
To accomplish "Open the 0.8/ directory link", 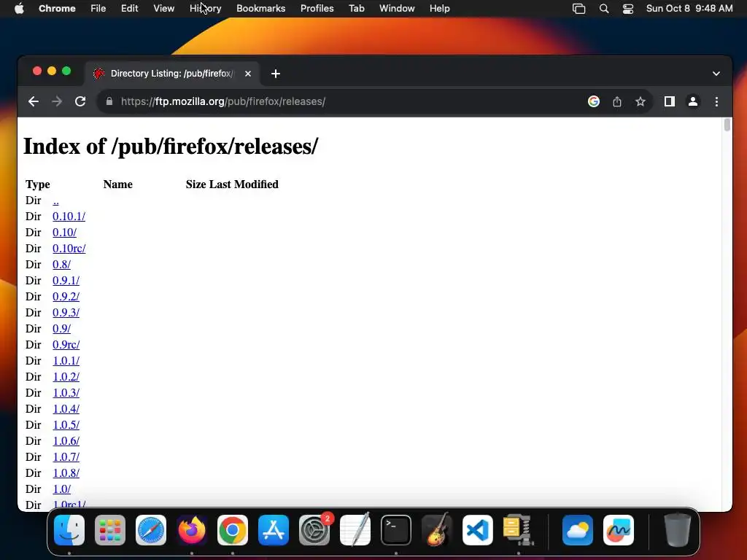I will [x=61, y=264].
